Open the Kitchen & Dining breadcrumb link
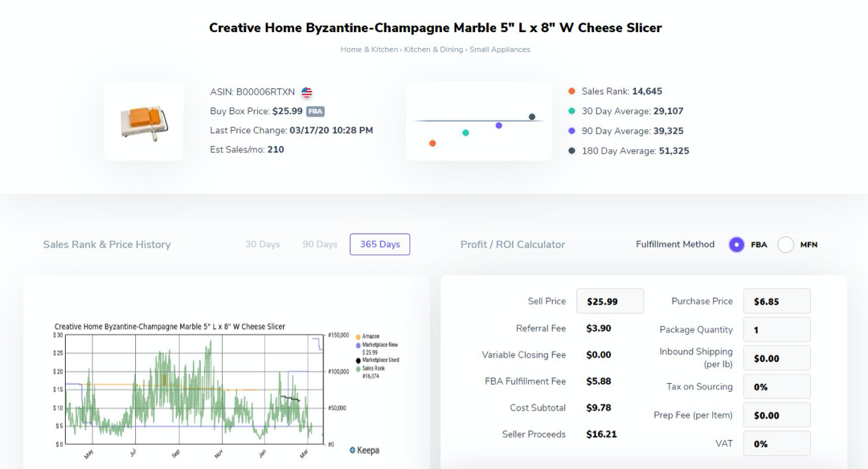The image size is (868, 469). click(434, 50)
